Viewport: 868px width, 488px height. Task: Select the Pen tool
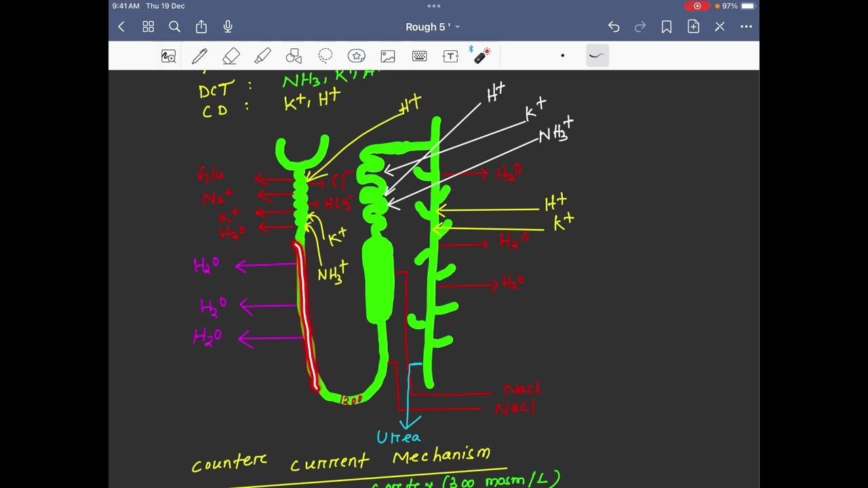(199, 56)
